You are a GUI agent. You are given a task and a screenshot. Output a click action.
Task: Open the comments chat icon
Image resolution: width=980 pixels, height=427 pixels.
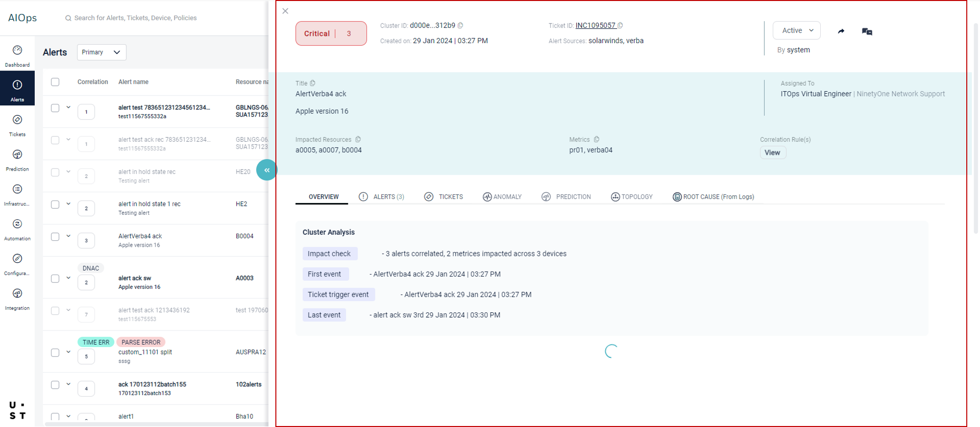(867, 31)
